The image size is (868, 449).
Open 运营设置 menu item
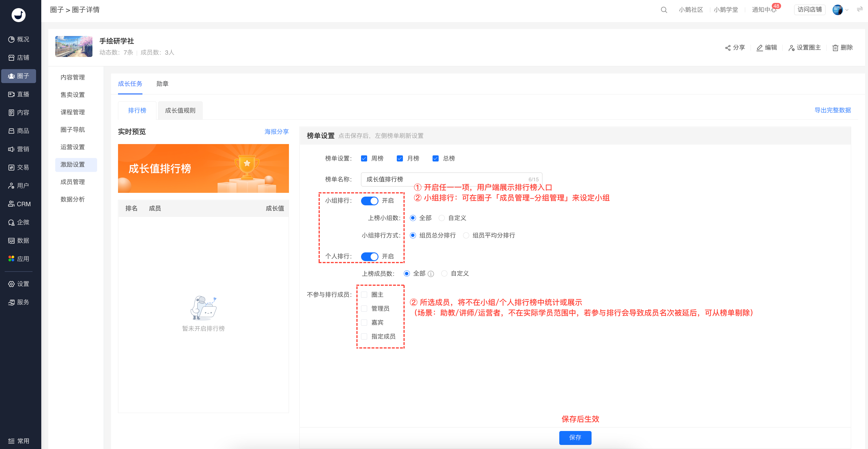[73, 147]
